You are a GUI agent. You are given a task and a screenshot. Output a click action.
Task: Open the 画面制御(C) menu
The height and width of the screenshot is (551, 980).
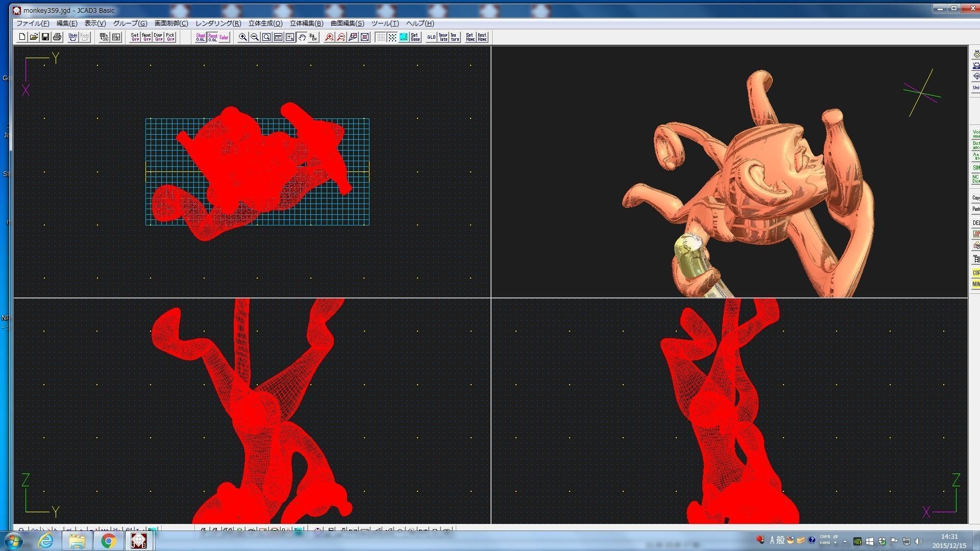click(171, 23)
